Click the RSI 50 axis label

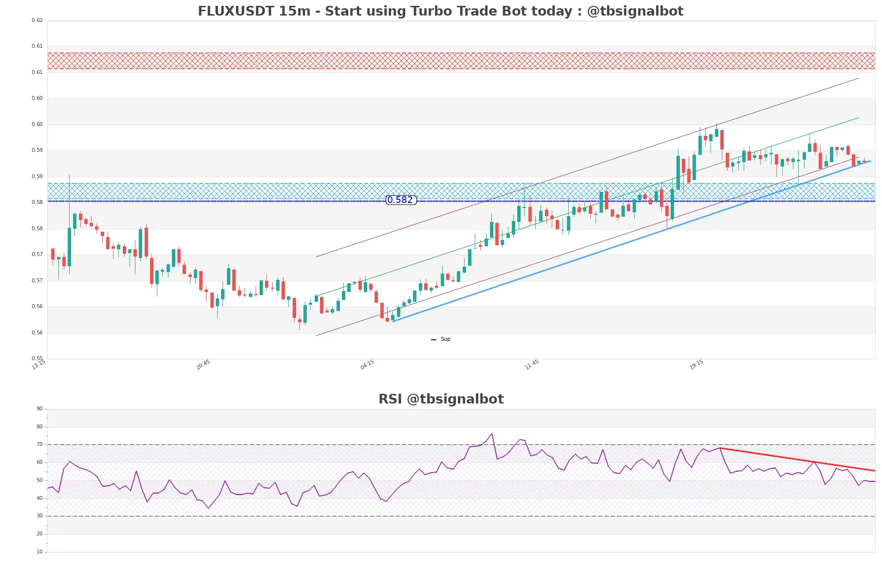[x=39, y=480]
